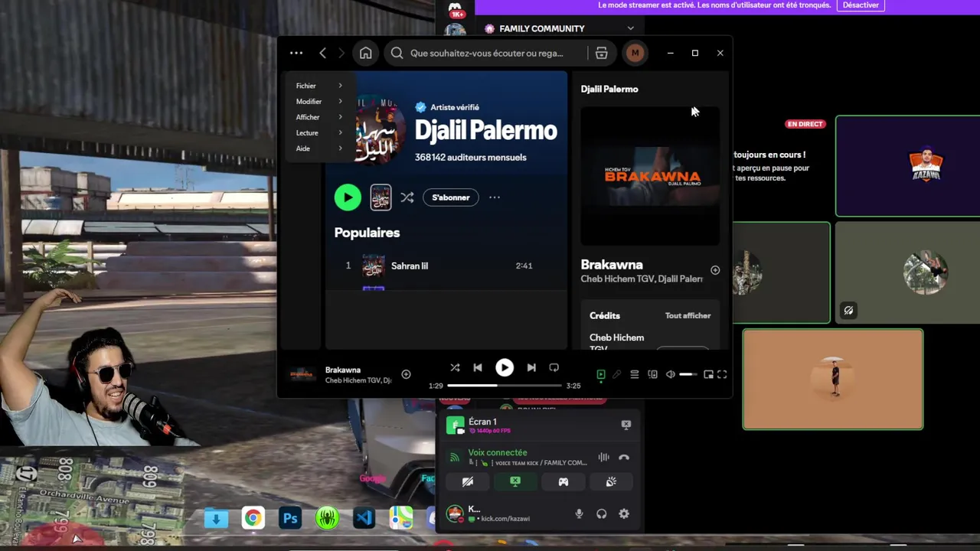Open the Spotify profile avatar menu

635,53
